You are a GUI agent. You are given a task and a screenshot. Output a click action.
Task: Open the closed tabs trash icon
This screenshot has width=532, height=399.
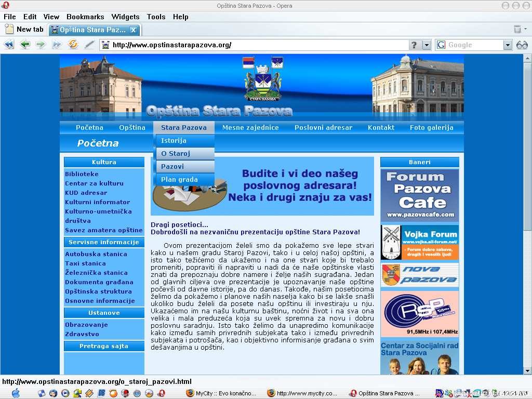[x=517, y=29]
